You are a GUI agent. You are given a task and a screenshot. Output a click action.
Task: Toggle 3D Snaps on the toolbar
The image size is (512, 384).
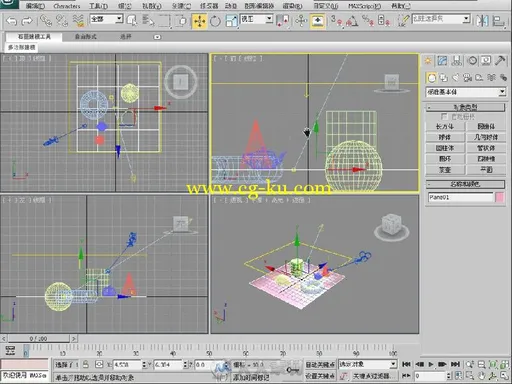pos(336,21)
